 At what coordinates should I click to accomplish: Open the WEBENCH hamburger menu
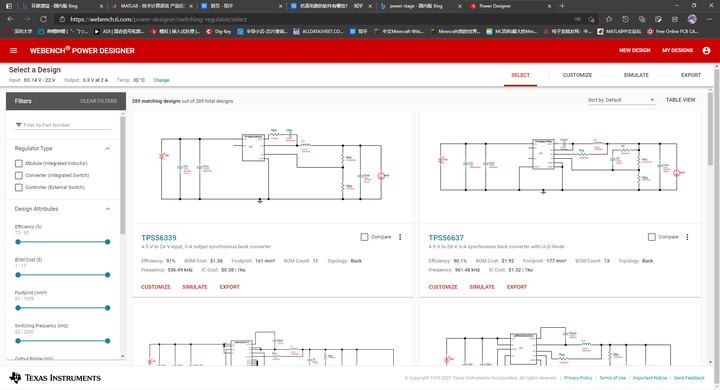pyautogui.click(x=13, y=51)
